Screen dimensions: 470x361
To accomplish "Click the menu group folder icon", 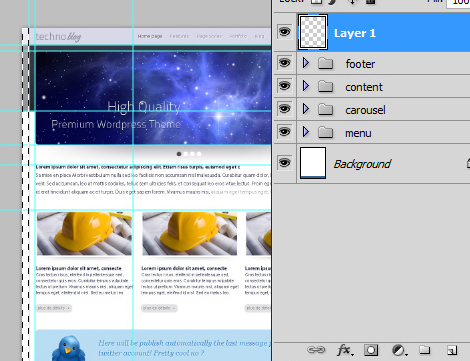I will coord(325,132).
